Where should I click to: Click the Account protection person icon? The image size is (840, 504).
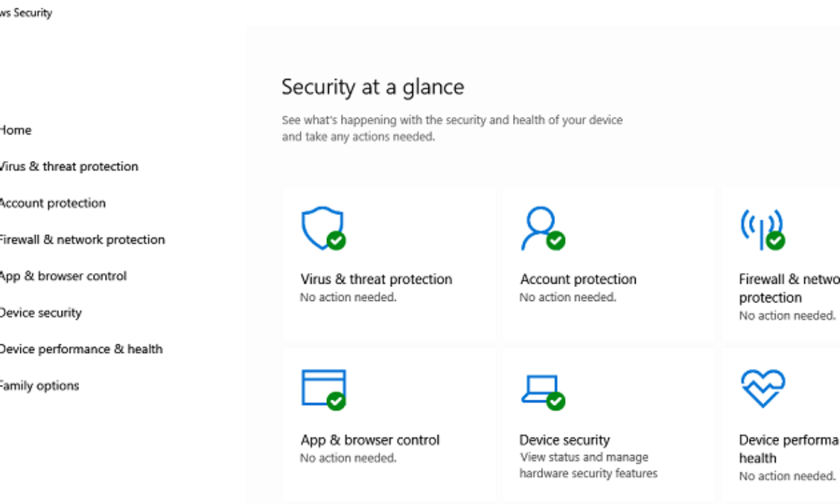pyautogui.click(x=539, y=227)
